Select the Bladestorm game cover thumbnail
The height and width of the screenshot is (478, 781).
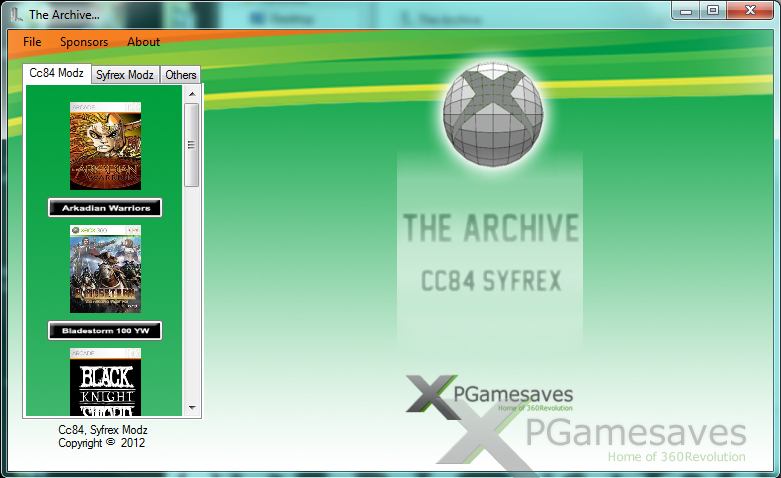point(105,269)
